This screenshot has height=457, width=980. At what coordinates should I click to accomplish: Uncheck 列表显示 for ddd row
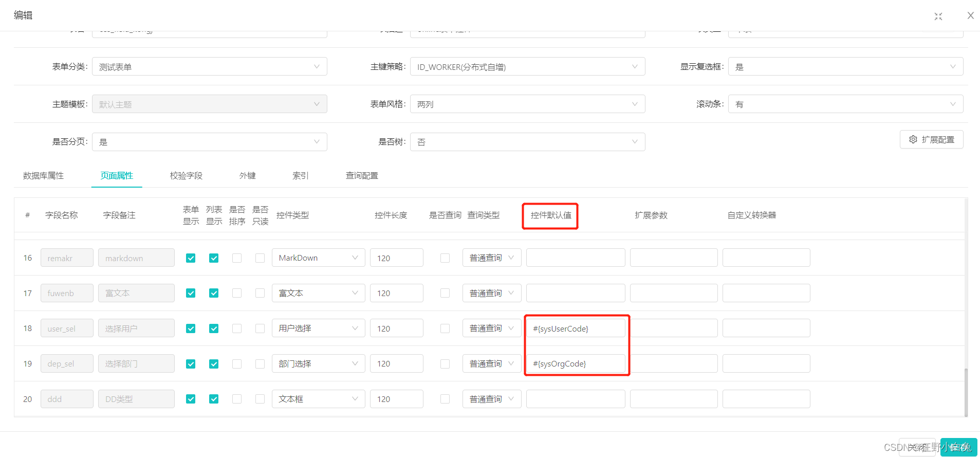pos(214,399)
